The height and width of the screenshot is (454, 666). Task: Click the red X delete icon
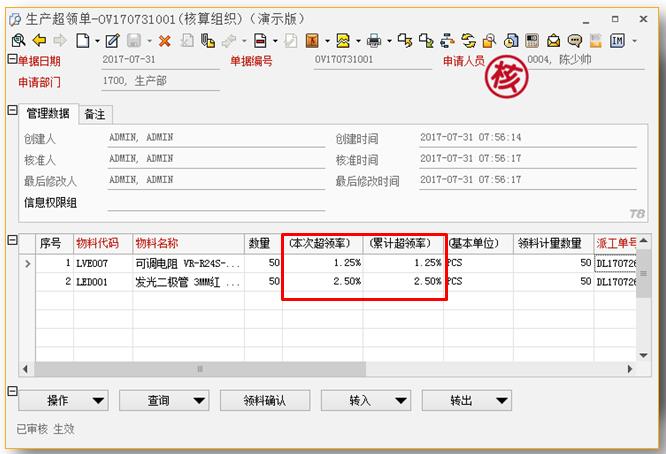click(x=164, y=41)
